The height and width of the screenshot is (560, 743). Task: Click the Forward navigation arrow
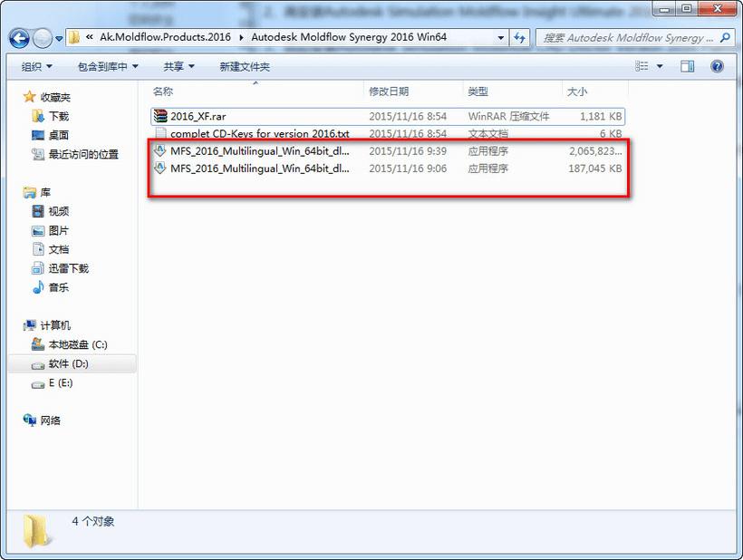tap(43, 38)
